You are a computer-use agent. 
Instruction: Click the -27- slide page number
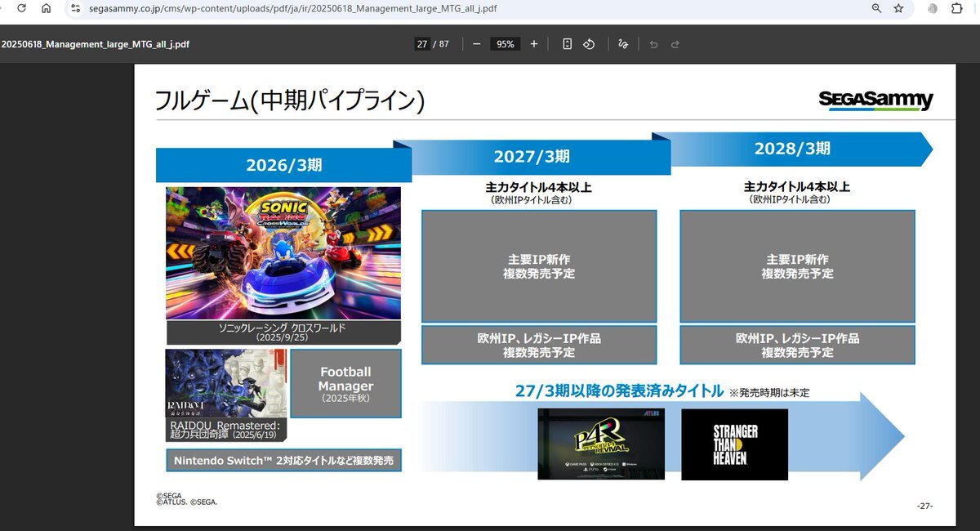tap(924, 506)
